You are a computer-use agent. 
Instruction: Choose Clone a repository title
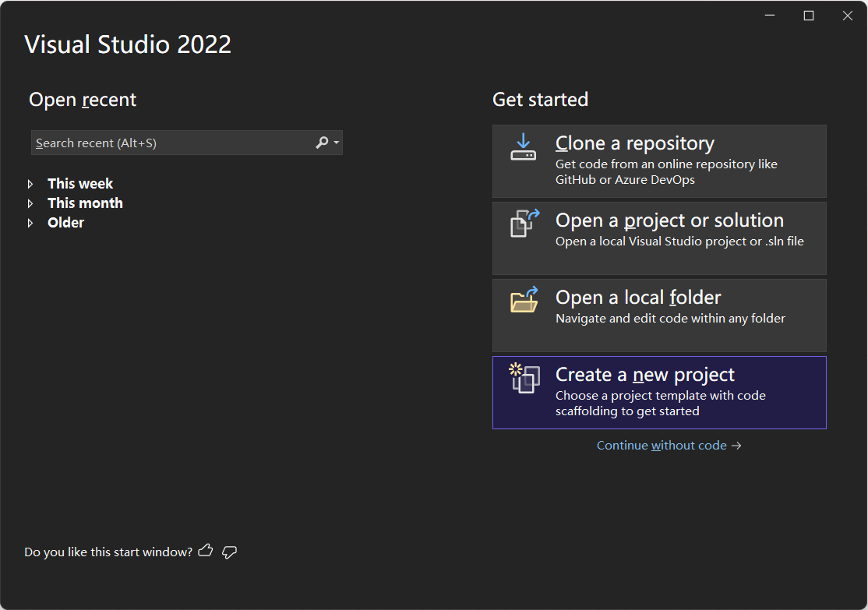pyautogui.click(x=635, y=143)
